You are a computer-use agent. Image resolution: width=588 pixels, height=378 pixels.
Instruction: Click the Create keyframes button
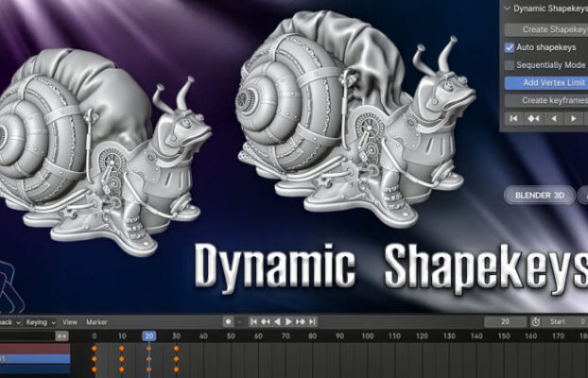click(x=546, y=100)
